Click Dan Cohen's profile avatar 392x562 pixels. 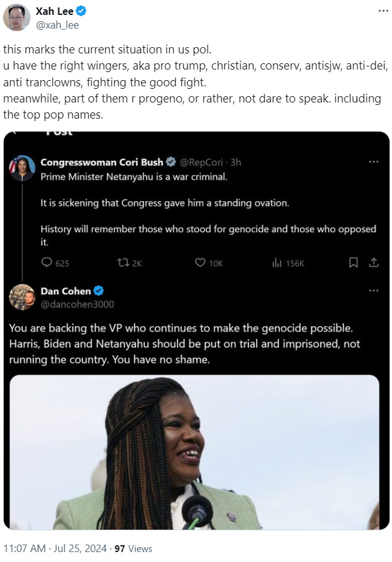22,297
